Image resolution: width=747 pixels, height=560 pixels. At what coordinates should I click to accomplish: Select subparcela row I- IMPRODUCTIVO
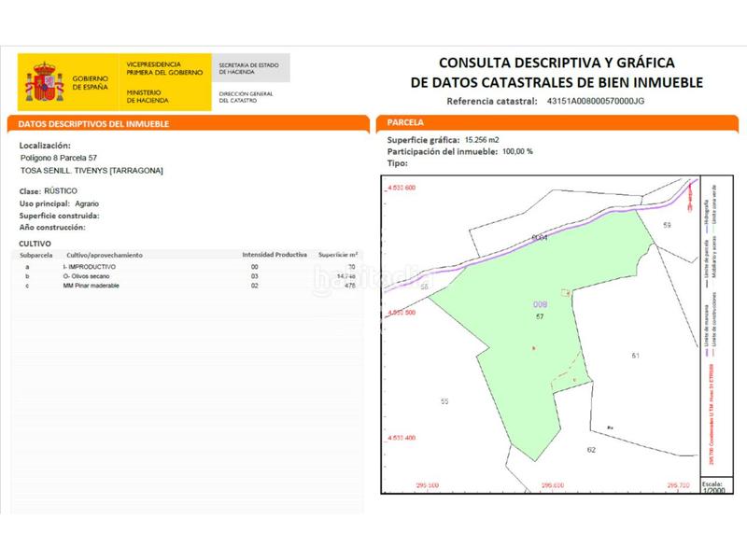click(x=89, y=267)
